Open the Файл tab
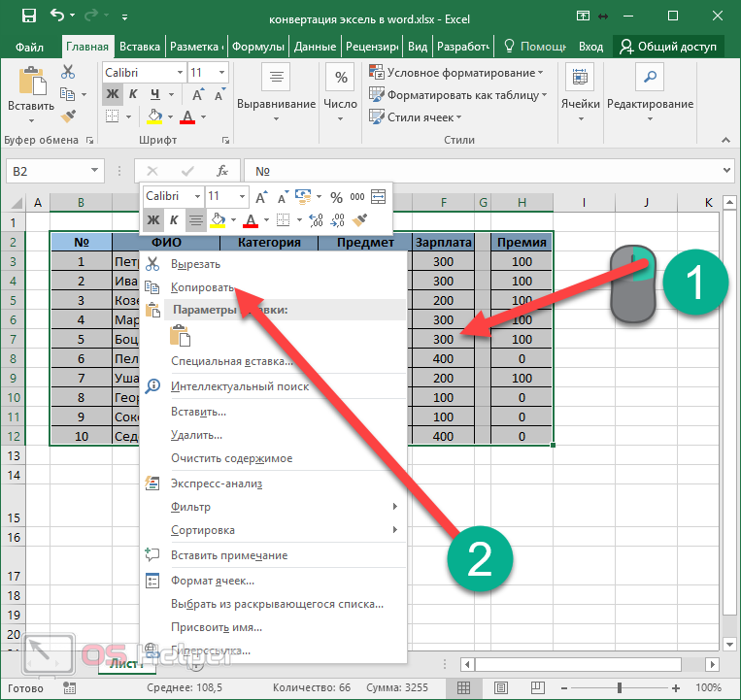Screen dimensions: 741x700 point(29,47)
